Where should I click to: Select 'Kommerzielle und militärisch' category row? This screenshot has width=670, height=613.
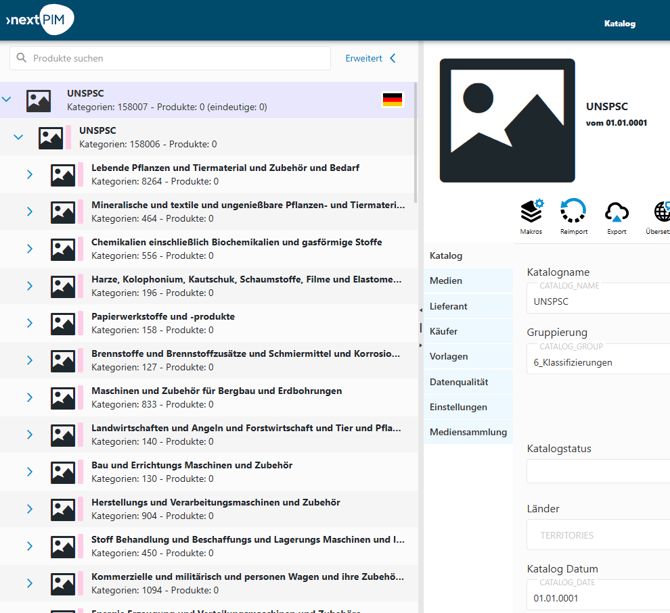[209, 583]
